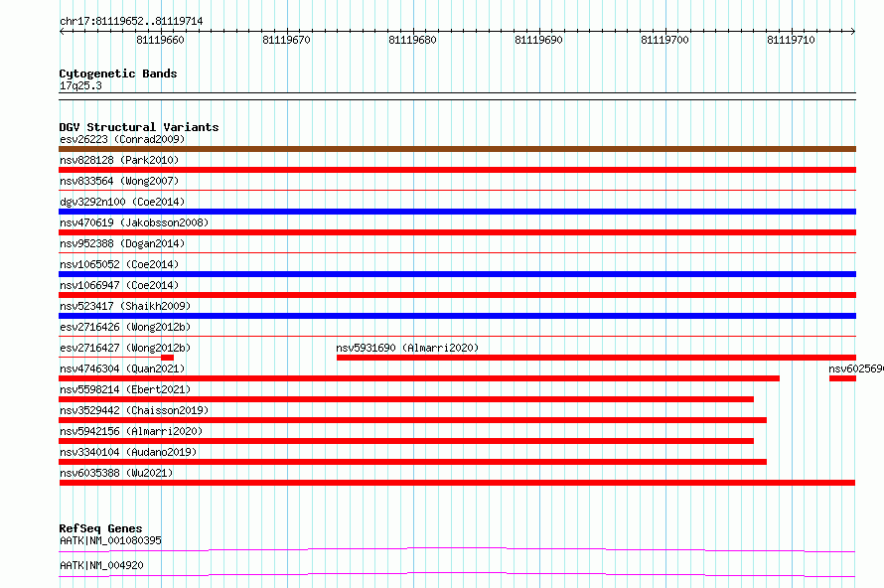Click the red bar beneath nsv4746304
The height and width of the screenshot is (588, 884).
point(419,378)
